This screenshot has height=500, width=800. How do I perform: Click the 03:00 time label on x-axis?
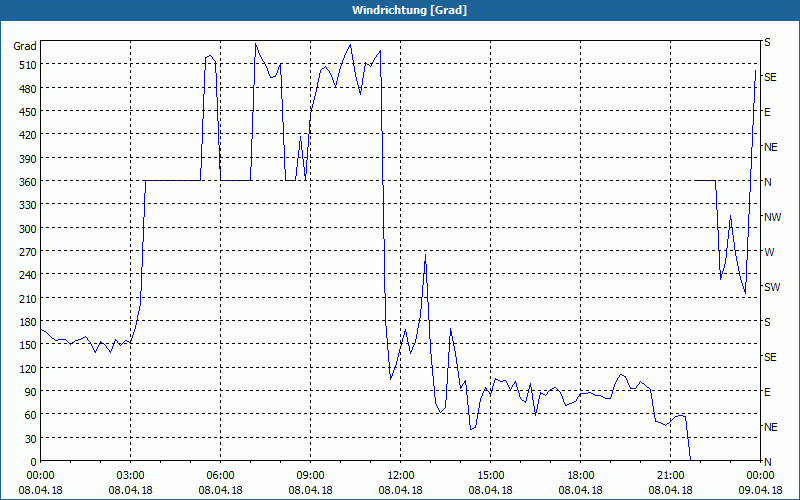coord(131,476)
